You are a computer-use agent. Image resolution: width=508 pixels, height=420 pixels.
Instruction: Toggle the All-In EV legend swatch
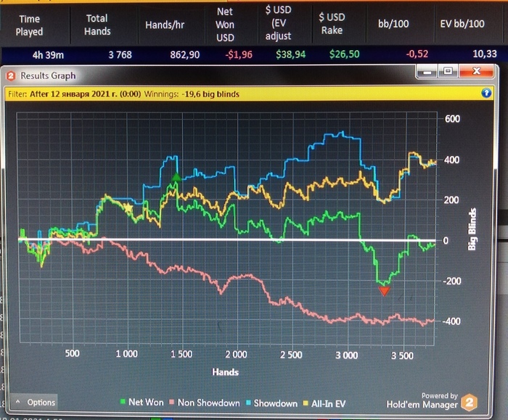(x=306, y=403)
